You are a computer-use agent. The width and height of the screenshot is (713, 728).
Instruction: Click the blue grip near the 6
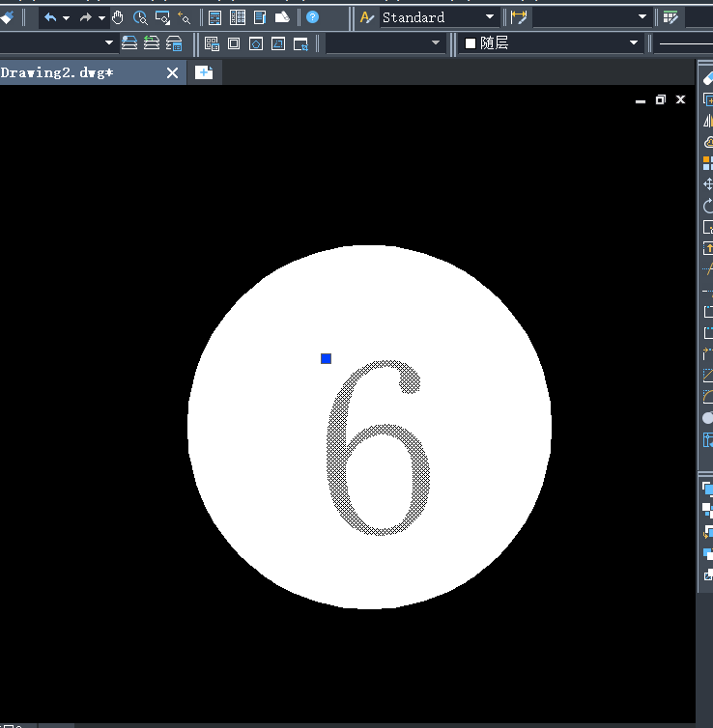[x=327, y=359]
